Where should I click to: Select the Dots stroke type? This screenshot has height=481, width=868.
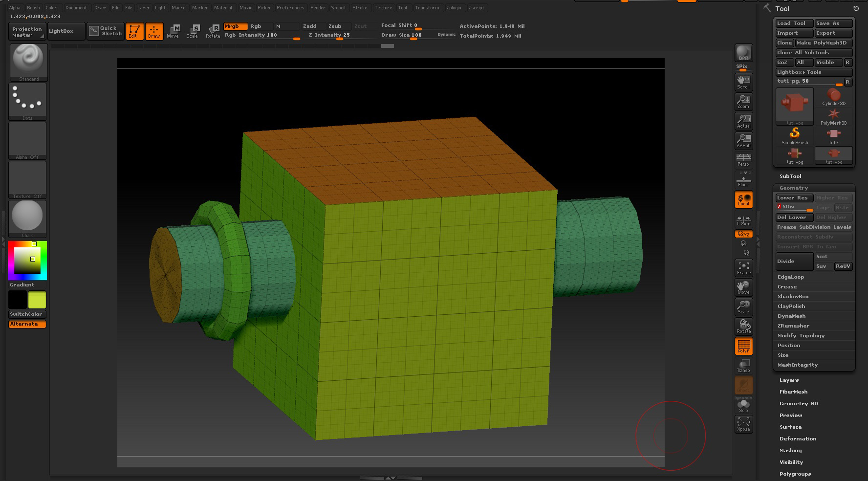click(x=27, y=100)
